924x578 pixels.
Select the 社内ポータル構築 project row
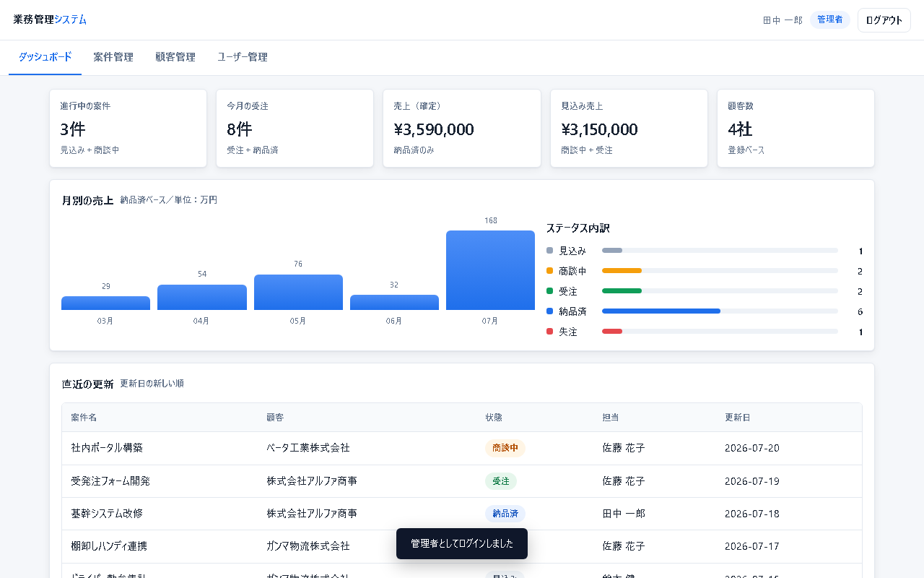462,448
